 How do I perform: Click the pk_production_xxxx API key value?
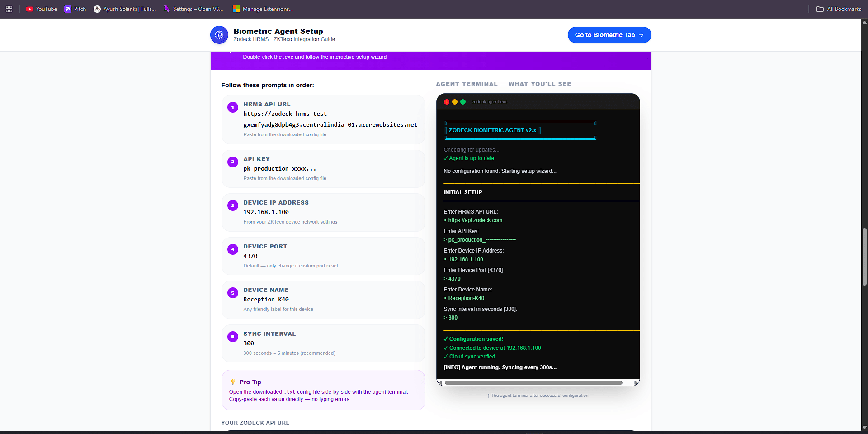point(279,169)
